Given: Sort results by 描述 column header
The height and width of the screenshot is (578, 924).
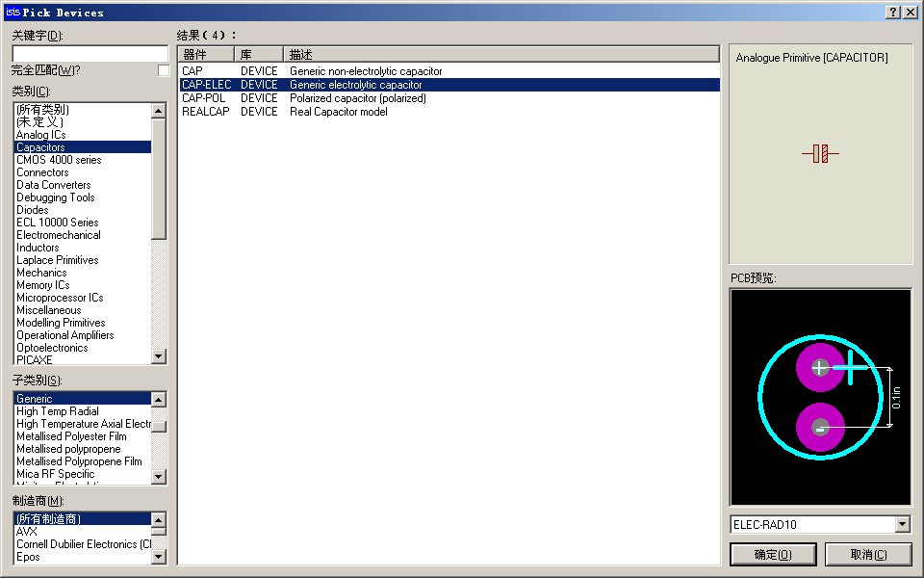Looking at the screenshot, I should coord(501,55).
